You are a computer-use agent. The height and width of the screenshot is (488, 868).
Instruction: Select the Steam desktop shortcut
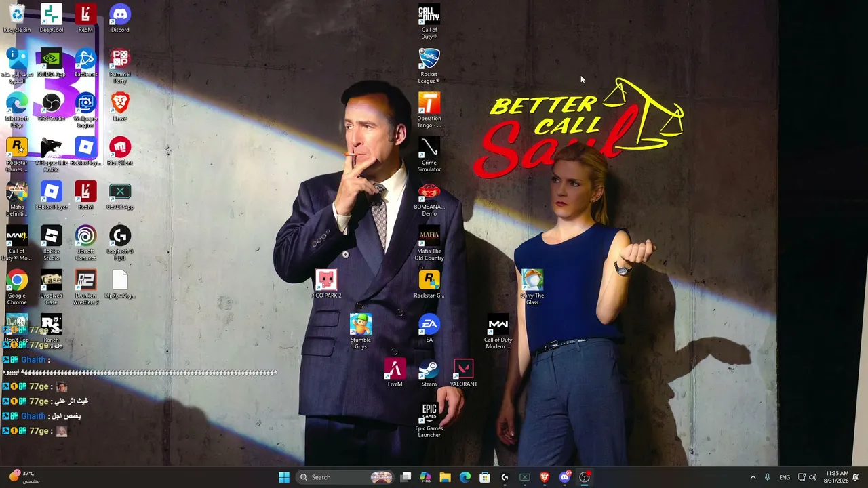tap(429, 373)
